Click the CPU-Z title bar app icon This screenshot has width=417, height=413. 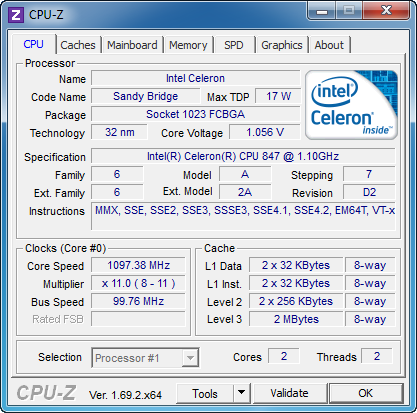[x=16, y=15]
